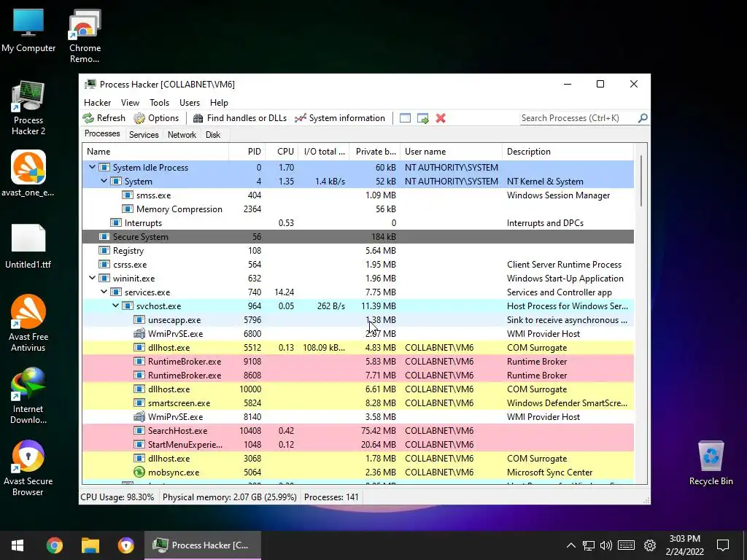Open My Computer desktop icon
This screenshot has height=560, width=747.
[x=28, y=31]
